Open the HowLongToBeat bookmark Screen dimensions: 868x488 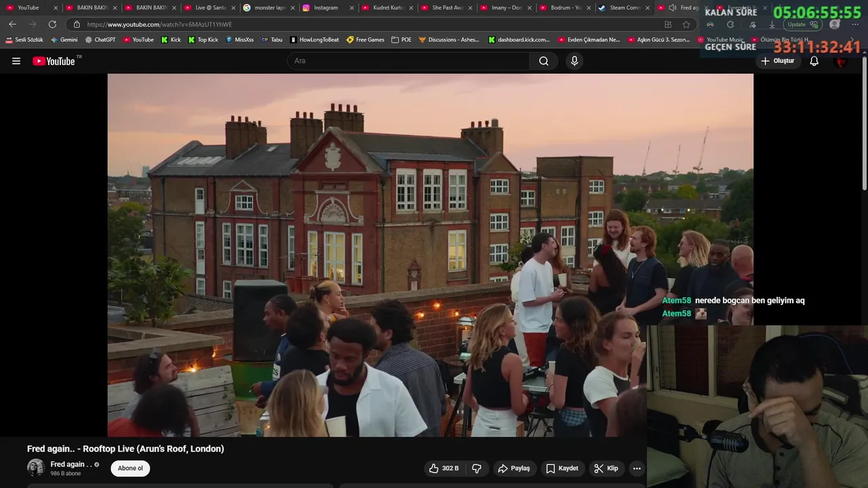click(x=314, y=40)
